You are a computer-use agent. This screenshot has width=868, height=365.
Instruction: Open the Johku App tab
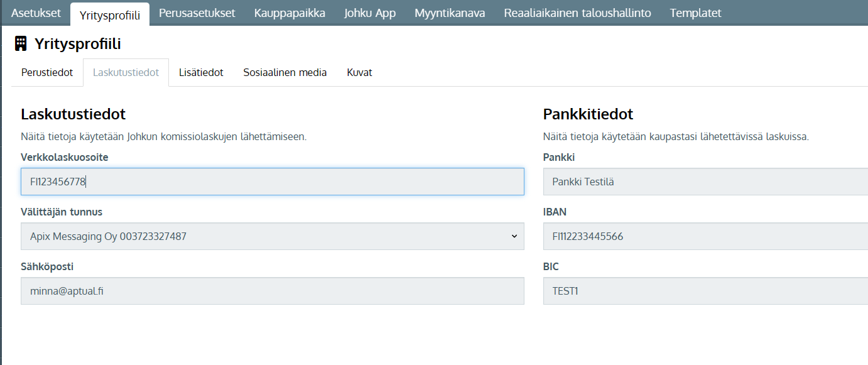tap(370, 13)
